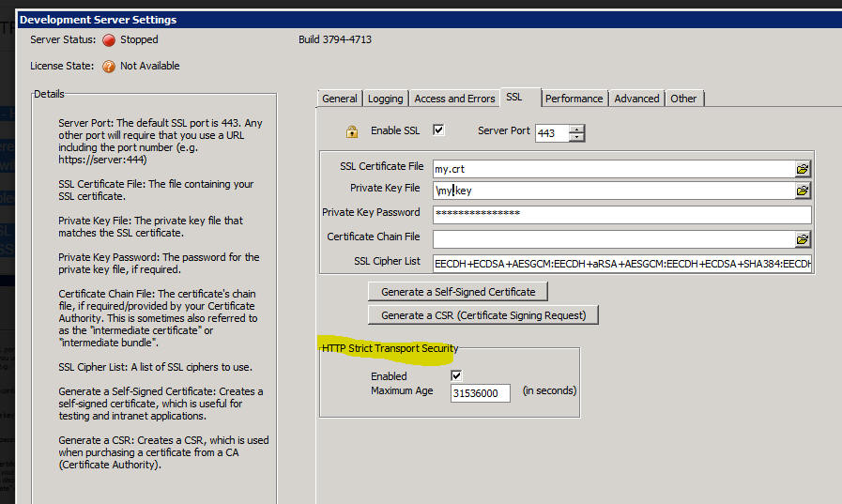Click Generate a CSR button
This screenshot has height=504, width=842.
[x=483, y=315]
